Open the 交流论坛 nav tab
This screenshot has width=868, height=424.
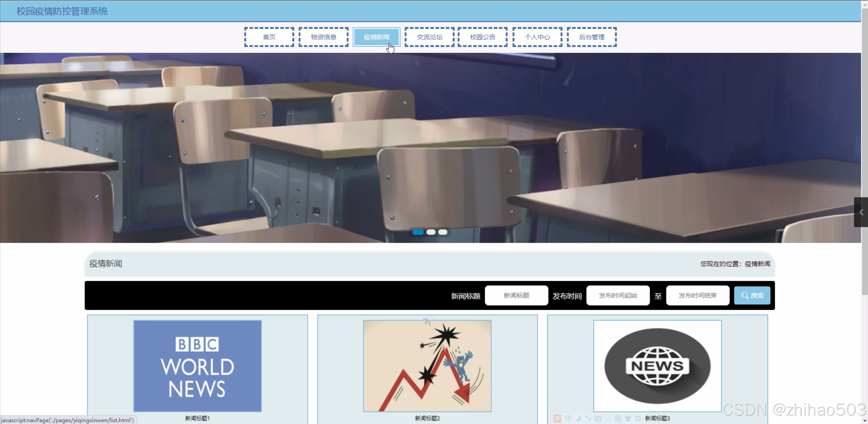pyautogui.click(x=429, y=37)
